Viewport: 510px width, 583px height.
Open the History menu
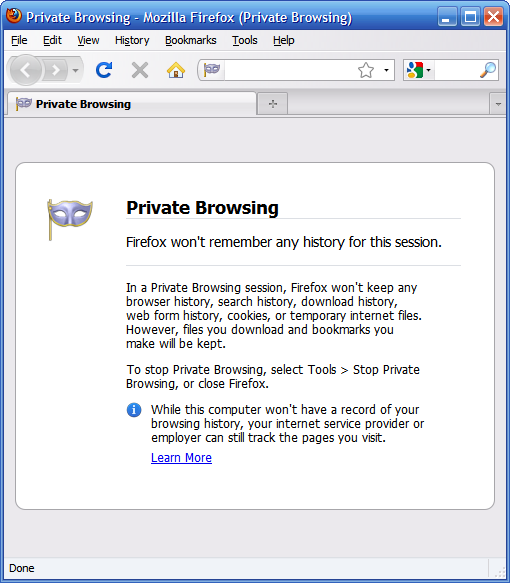click(x=132, y=40)
